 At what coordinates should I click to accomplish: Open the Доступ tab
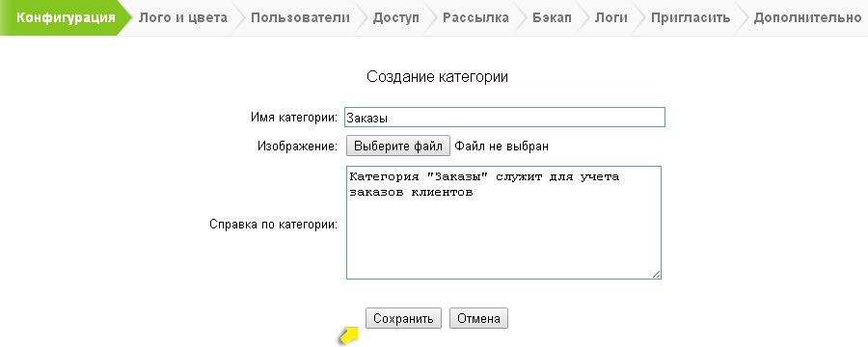[x=395, y=17]
